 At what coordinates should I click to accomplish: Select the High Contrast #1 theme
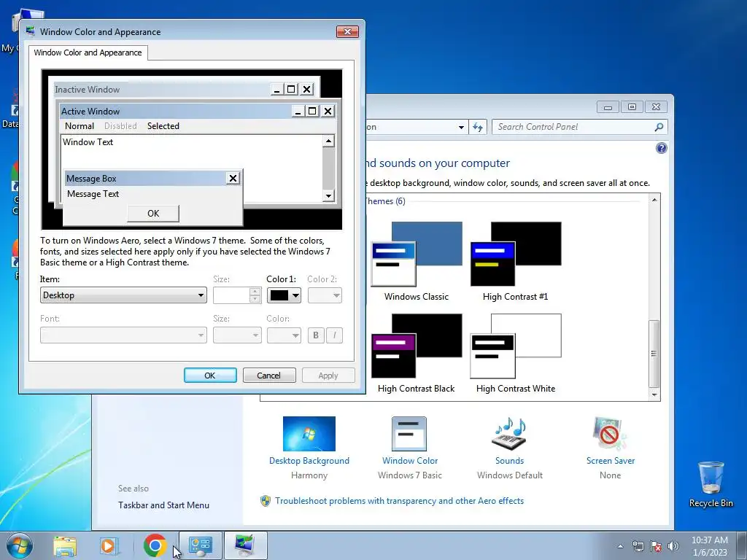click(516, 262)
